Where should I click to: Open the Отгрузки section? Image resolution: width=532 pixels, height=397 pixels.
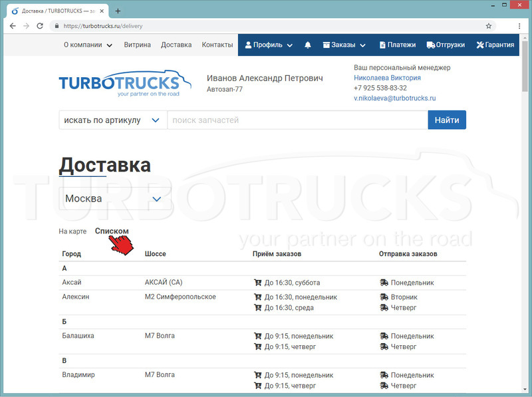[x=446, y=45]
